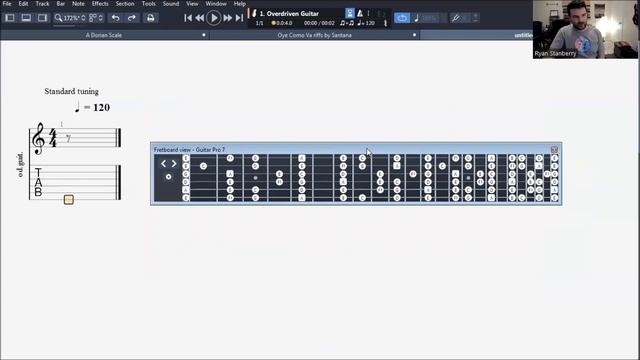Open the Help menu
The height and width of the screenshot is (360, 640).
point(240,4)
